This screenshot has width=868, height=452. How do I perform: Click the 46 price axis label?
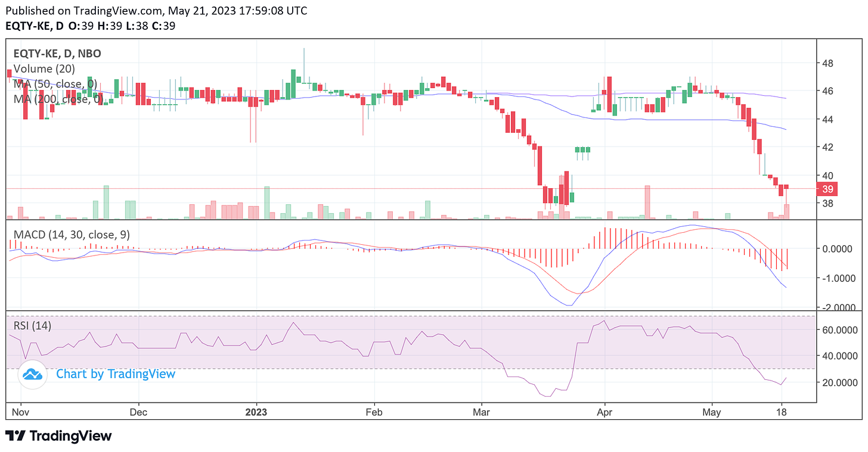pos(828,91)
